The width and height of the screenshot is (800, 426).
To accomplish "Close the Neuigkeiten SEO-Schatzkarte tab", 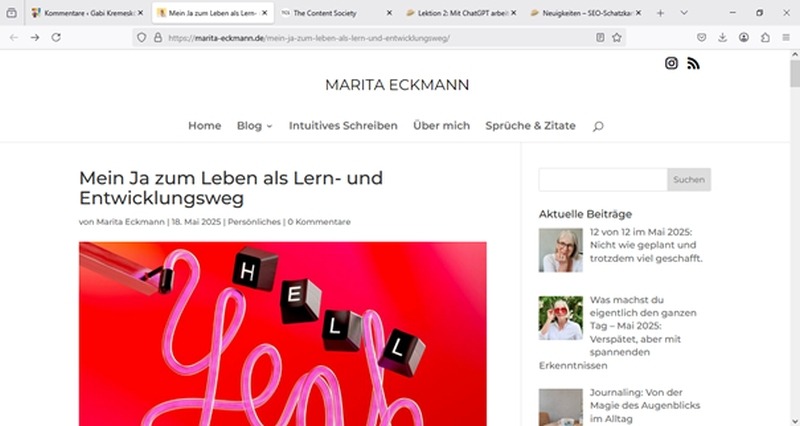I will pos(638,13).
